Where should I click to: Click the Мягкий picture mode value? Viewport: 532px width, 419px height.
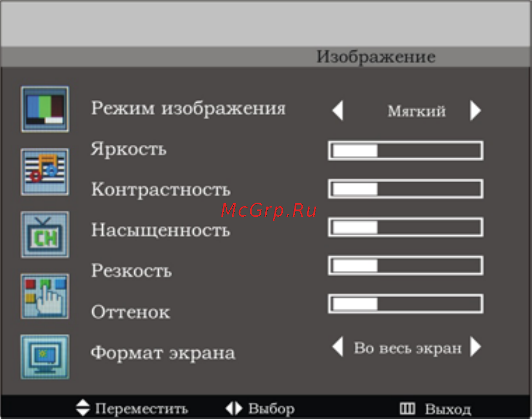(417, 111)
